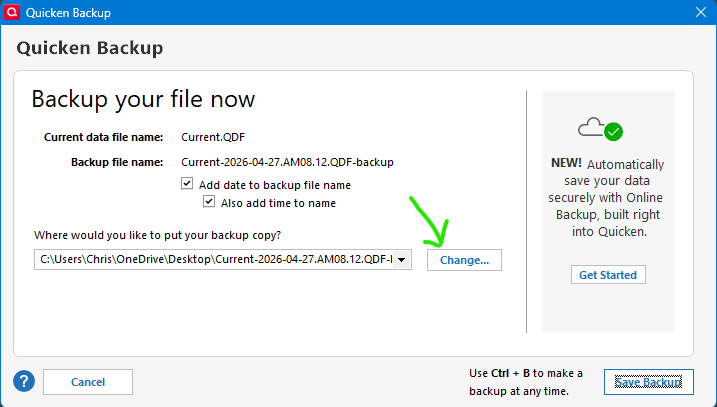The height and width of the screenshot is (407, 717).
Task: Click the green checkmark badge beside the cloud
Action: point(613,132)
